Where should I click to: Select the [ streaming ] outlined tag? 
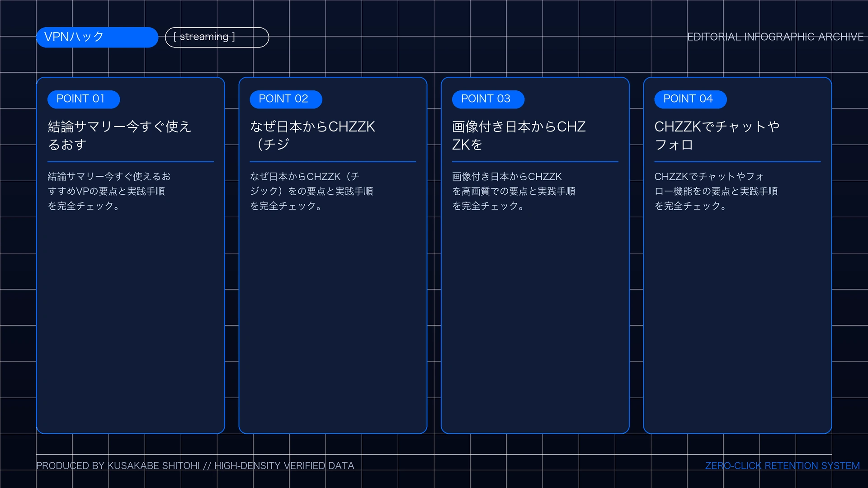pos(217,37)
